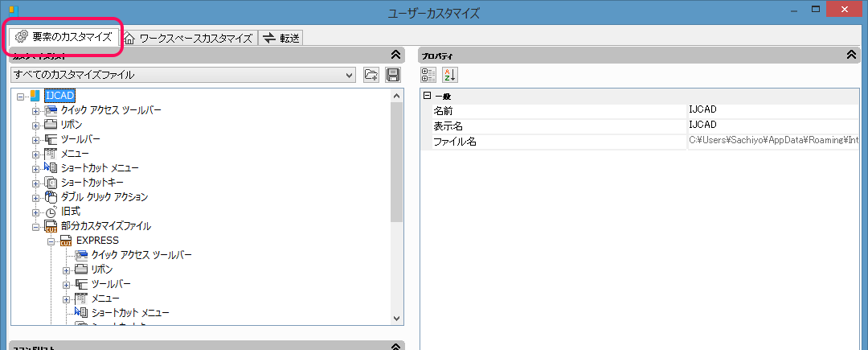This screenshot has height=350, width=868.
Task: Expand the 旧式 node
Action: 35,212
